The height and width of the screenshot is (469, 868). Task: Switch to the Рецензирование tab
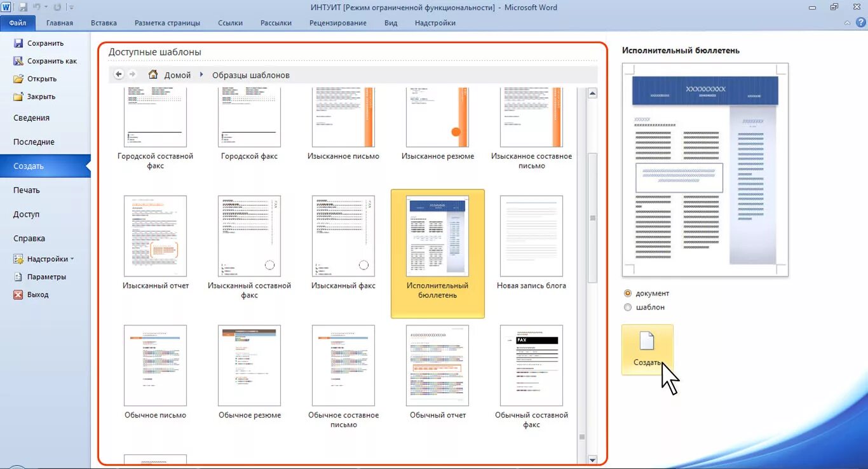(337, 23)
